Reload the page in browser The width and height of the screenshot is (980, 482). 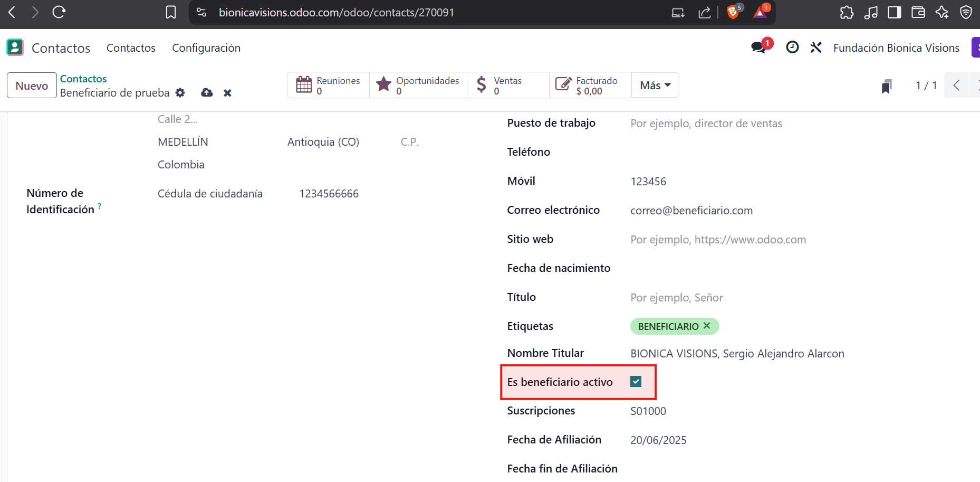(59, 12)
